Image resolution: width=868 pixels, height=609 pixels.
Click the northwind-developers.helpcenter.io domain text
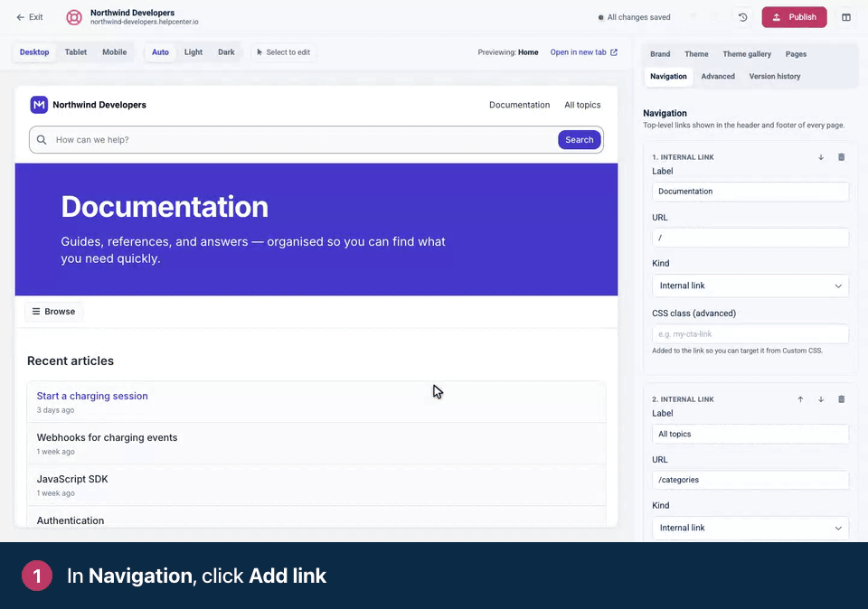tap(145, 22)
